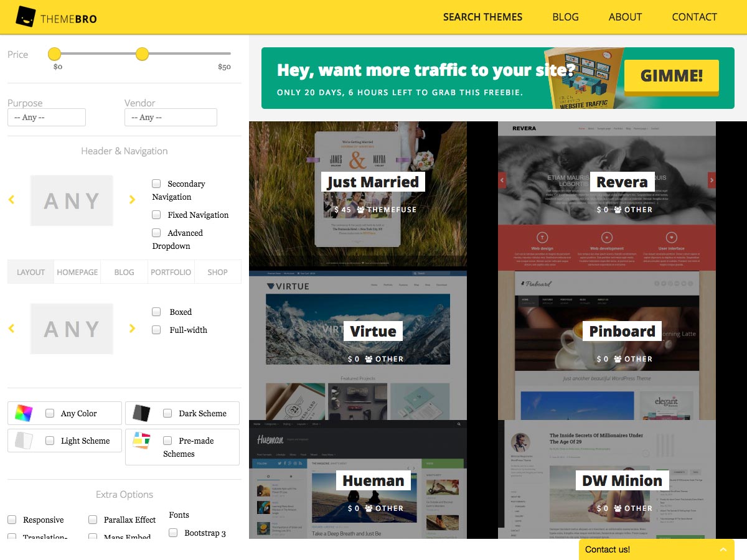Click the Revera theme title
The height and width of the screenshot is (560, 747).
(622, 182)
